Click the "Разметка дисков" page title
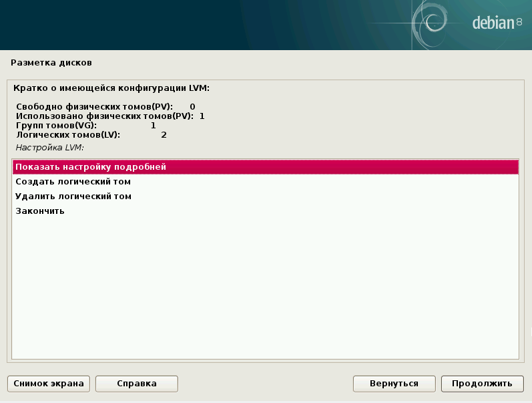Screen dimensions: 532x403 tap(51, 63)
